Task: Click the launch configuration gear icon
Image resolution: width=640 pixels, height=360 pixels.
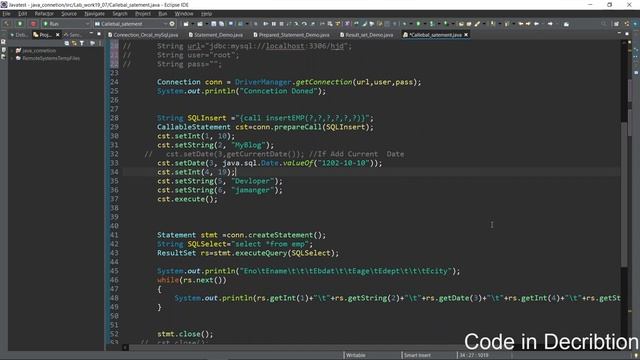Action: click(172, 24)
